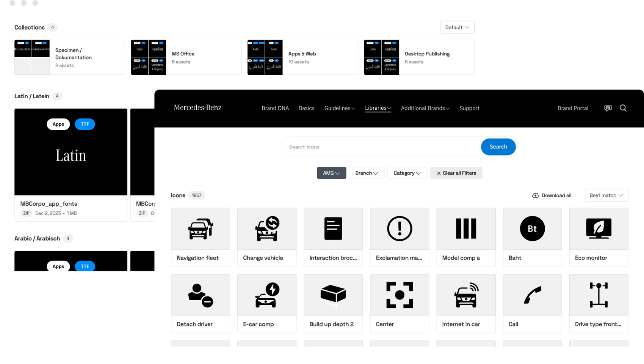Select the Detach driver icon
The width and height of the screenshot is (644, 364).
[201, 303]
